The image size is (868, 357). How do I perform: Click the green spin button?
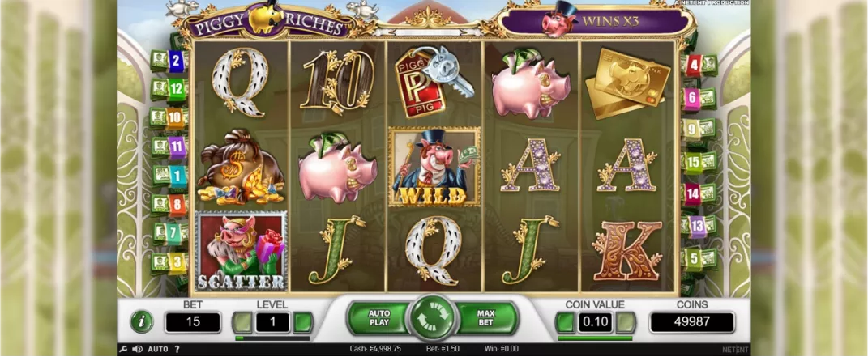pos(432,318)
